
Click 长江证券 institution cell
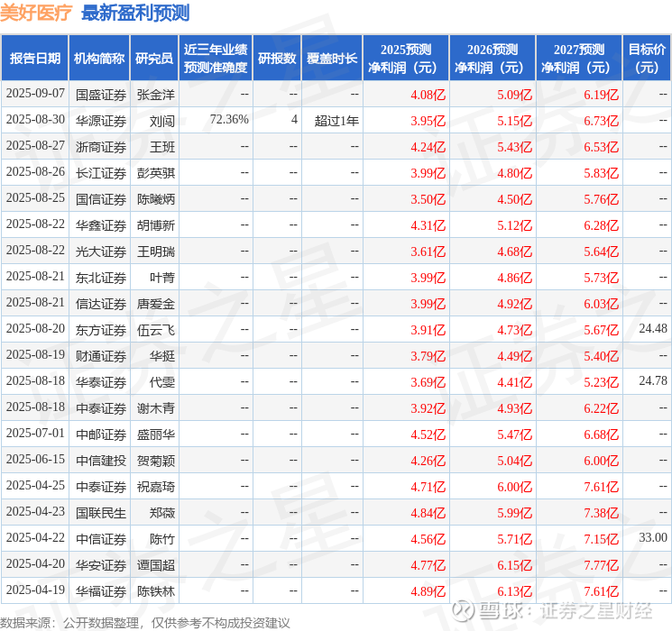tap(101, 173)
